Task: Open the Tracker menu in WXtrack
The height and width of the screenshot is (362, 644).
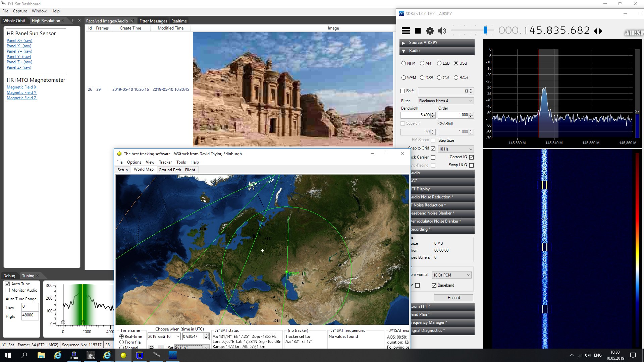Action: point(165,162)
